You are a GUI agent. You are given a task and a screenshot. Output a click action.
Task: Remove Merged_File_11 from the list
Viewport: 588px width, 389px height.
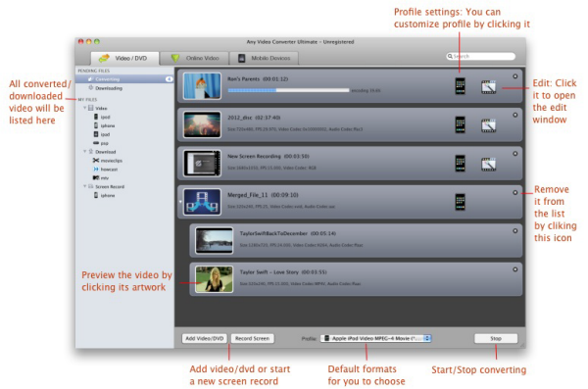tap(514, 192)
